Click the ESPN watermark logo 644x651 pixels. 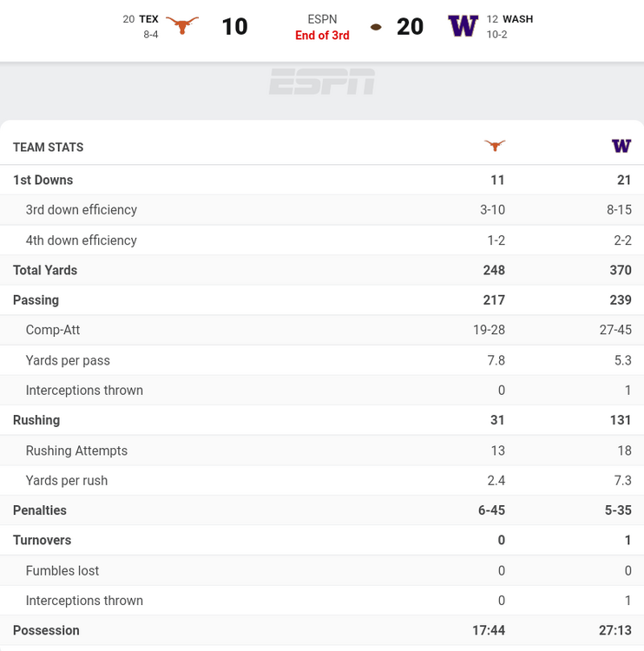point(322,82)
